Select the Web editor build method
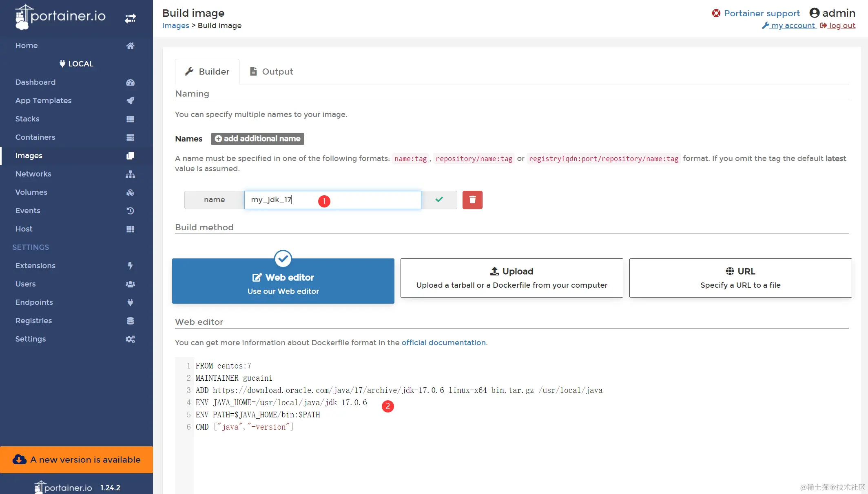The image size is (868, 494). (x=283, y=281)
